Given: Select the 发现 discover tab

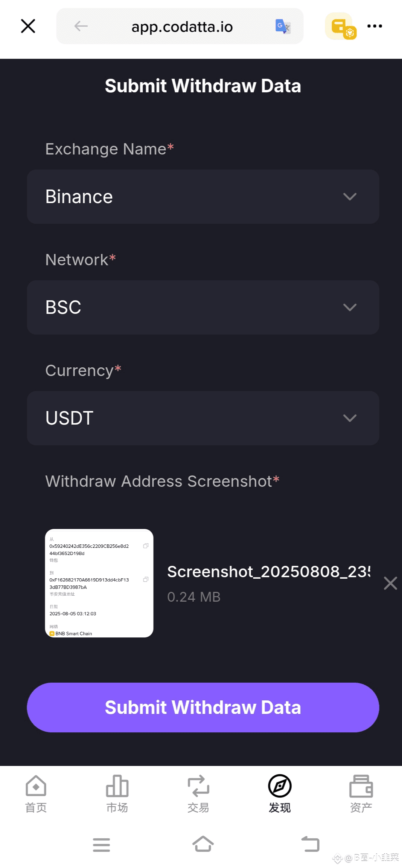Looking at the screenshot, I should 280,794.
